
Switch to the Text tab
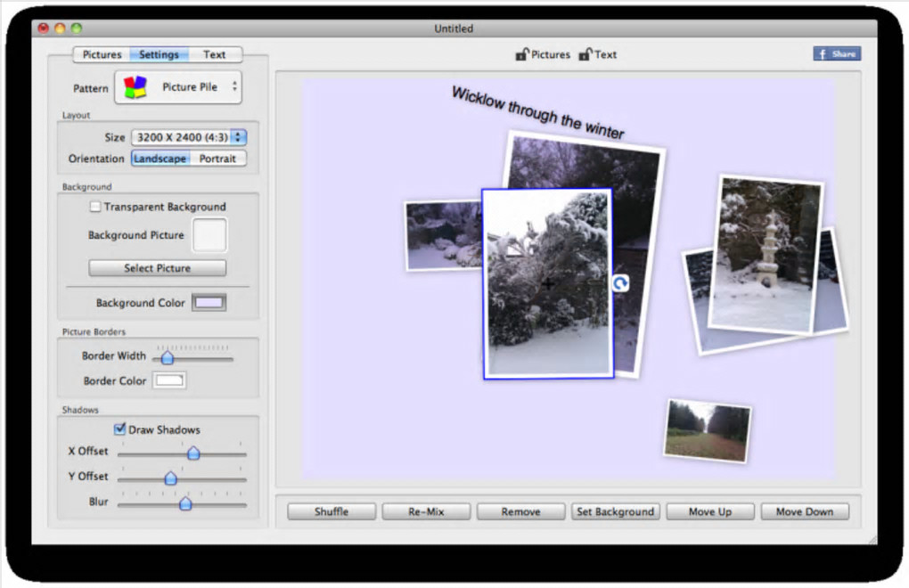[x=215, y=54]
